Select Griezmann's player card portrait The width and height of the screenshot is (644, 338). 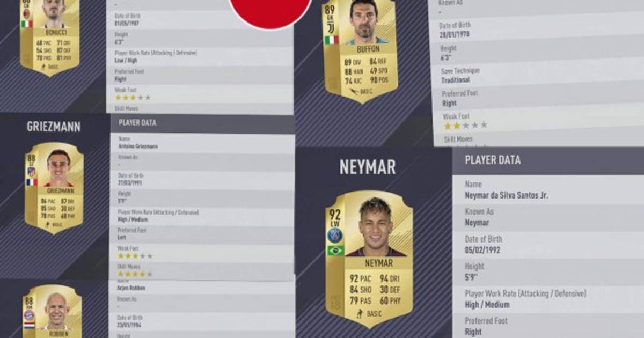coord(58,168)
